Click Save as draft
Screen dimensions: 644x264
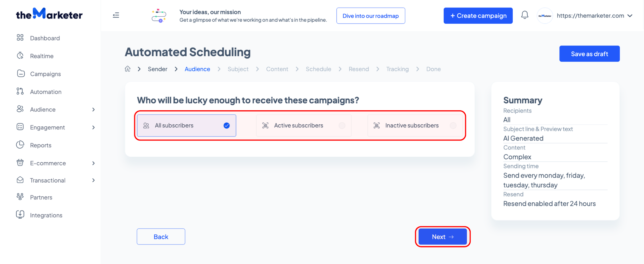point(589,54)
